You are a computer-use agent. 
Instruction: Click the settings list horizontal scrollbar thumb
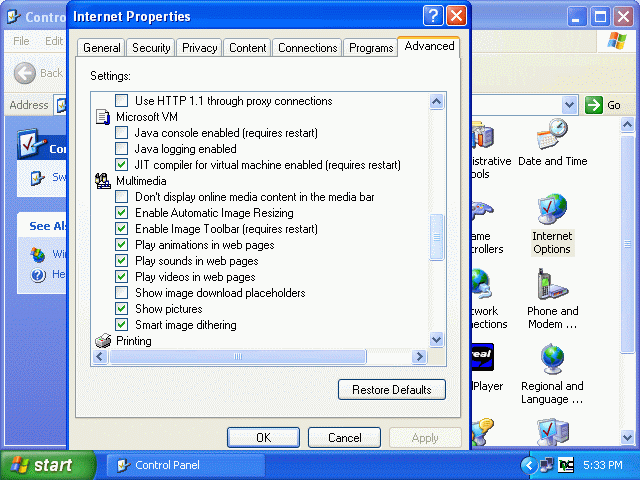238,357
